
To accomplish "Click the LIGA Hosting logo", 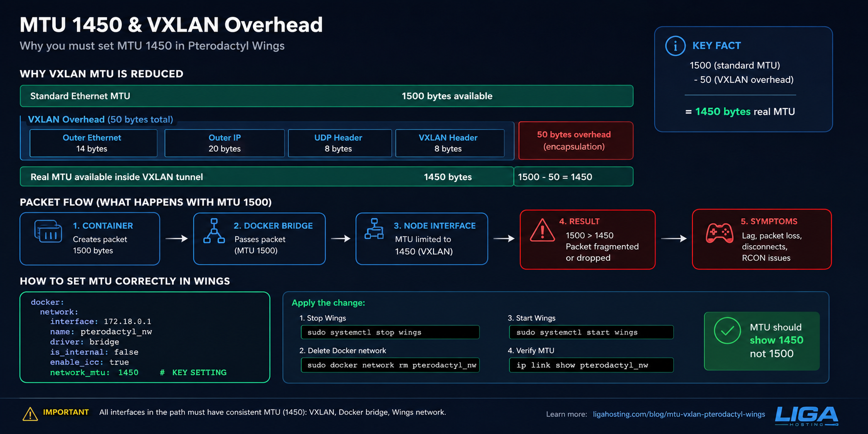I will (x=806, y=415).
